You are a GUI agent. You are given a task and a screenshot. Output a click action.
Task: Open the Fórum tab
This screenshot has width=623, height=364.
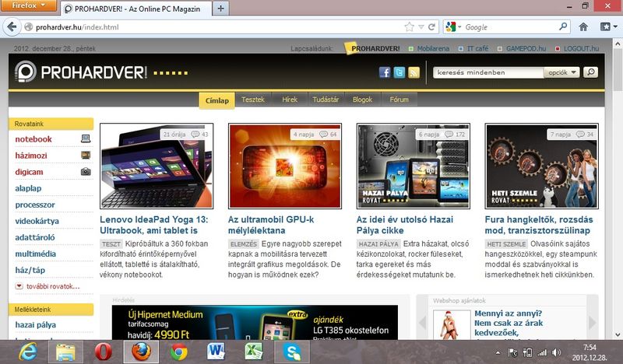(399, 100)
